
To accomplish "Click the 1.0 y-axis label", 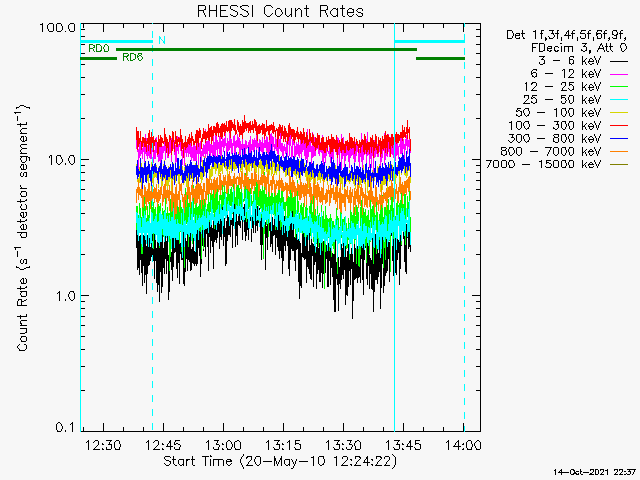I will 65,296.
